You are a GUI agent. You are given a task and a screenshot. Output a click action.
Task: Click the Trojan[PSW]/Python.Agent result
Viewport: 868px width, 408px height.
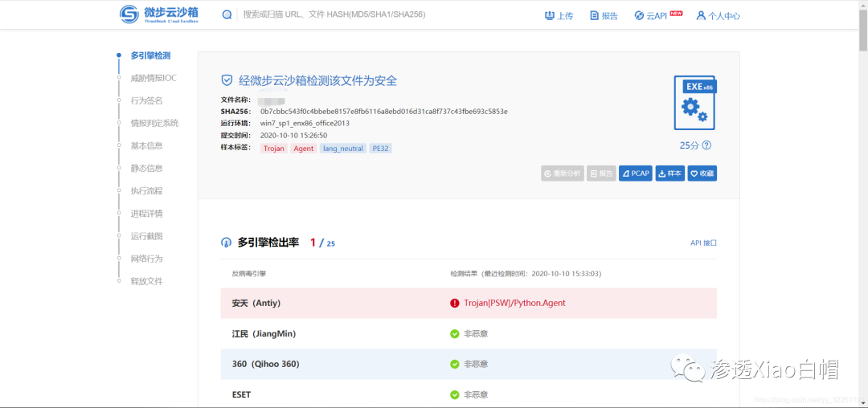(x=515, y=303)
